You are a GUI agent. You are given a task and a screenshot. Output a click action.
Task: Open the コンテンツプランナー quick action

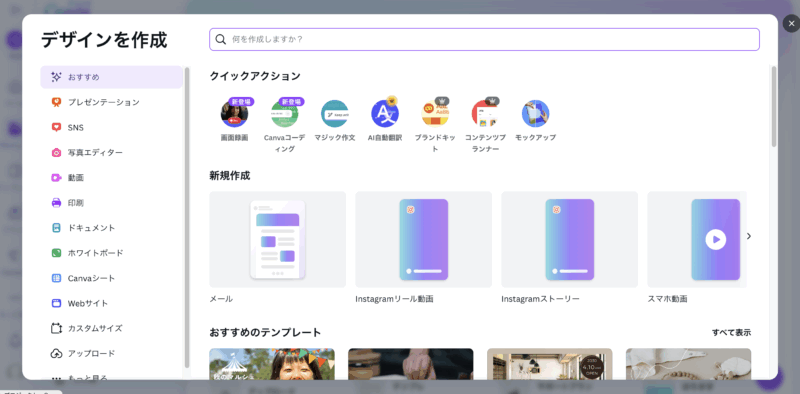(485, 113)
